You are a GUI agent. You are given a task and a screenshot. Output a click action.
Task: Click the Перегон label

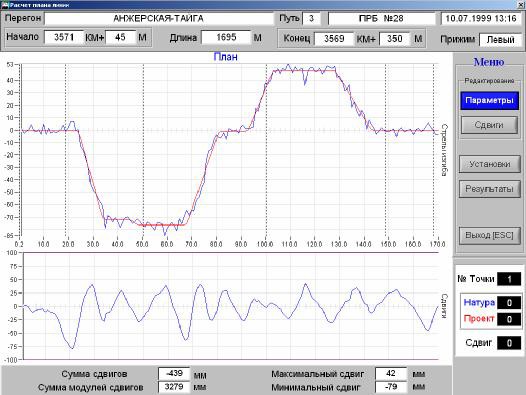click(23, 18)
